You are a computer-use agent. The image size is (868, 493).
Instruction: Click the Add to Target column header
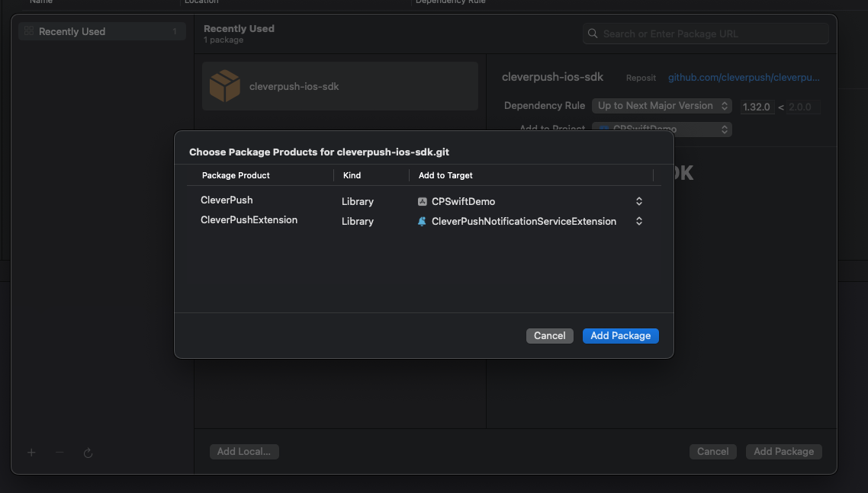pyautogui.click(x=445, y=175)
